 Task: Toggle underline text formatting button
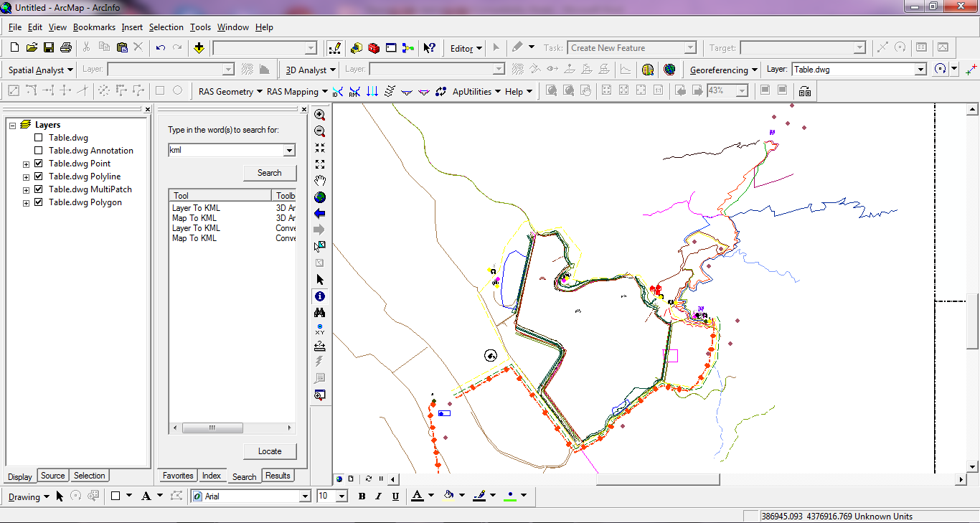395,496
